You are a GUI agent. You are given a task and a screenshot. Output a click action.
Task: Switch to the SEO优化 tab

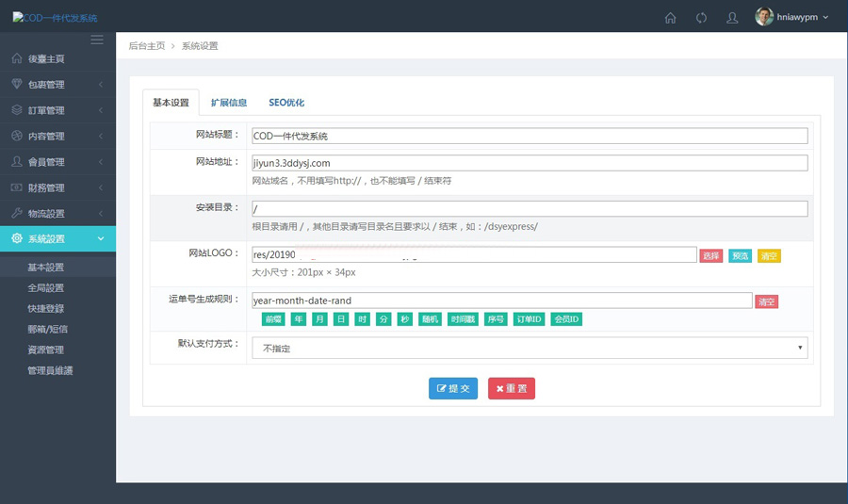coord(286,103)
